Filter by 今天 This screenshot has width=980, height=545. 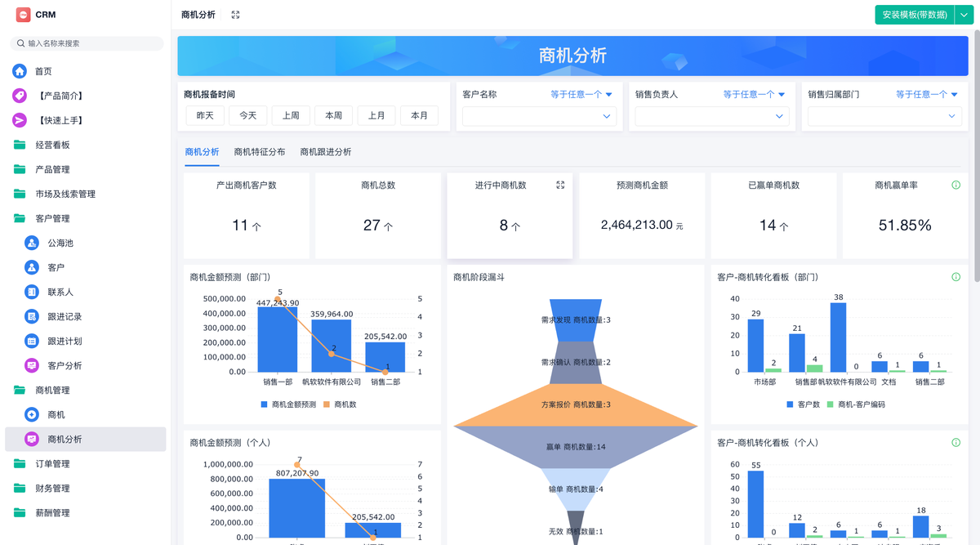pyautogui.click(x=248, y=116)
